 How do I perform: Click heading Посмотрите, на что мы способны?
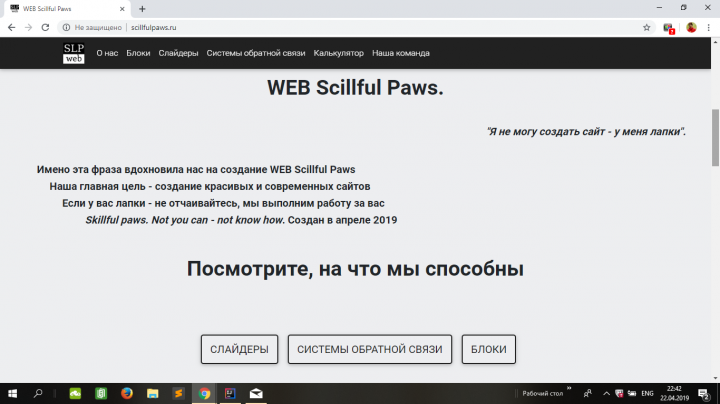click(x=355, y=269)
